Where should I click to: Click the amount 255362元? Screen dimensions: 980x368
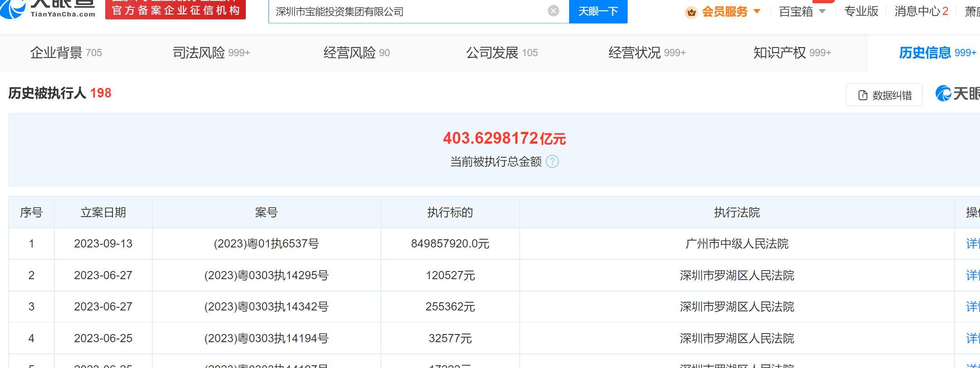point(450,307)
